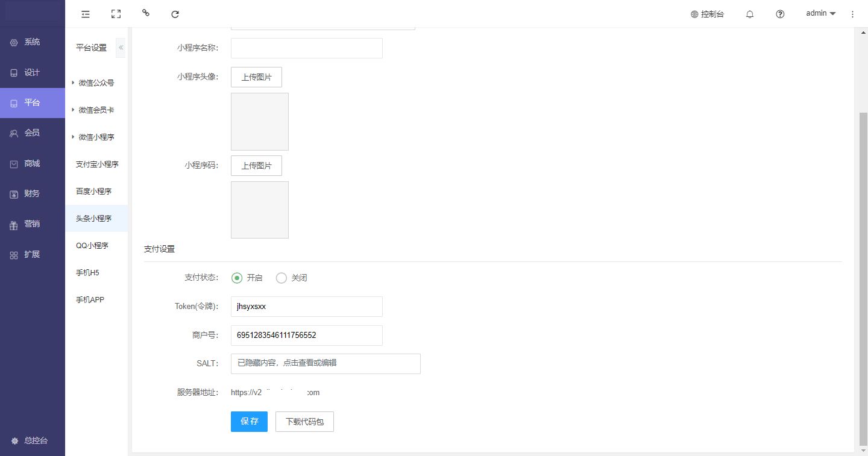Go to the 商城 section in sidebar
Image resolution: width=868 pixels, height=456 pixels.
pyautogui.click(x=32, y=163)
